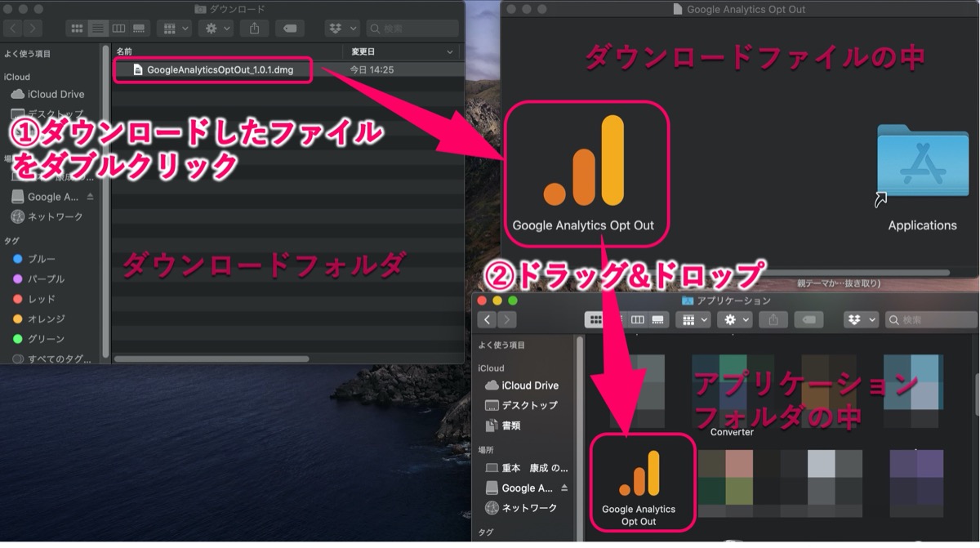Click Google Analytics Opt Out icon in disk image
980x548 pixels.
[584, 172]
